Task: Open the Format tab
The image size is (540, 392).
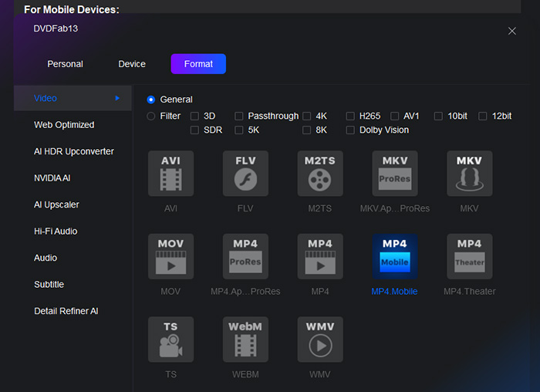Action: point(198,64)
